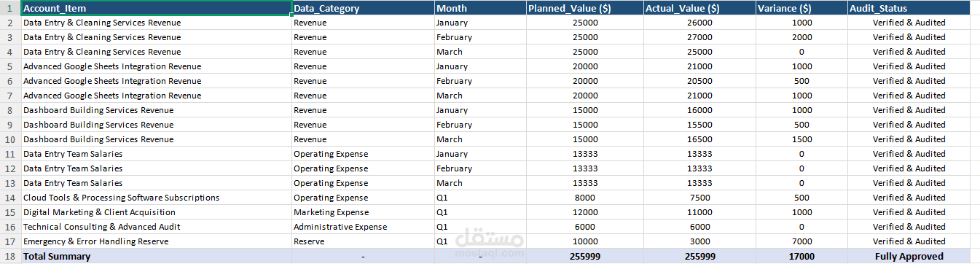This screenshot has height=264, width=980.
Task: Click the Data_Category column header cell
Action: (363, 8)
